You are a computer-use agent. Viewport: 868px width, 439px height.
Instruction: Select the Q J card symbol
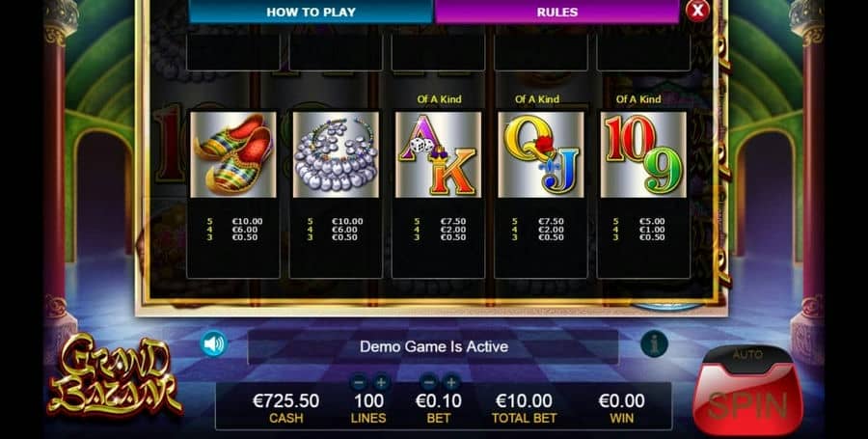tap(541, 154)
